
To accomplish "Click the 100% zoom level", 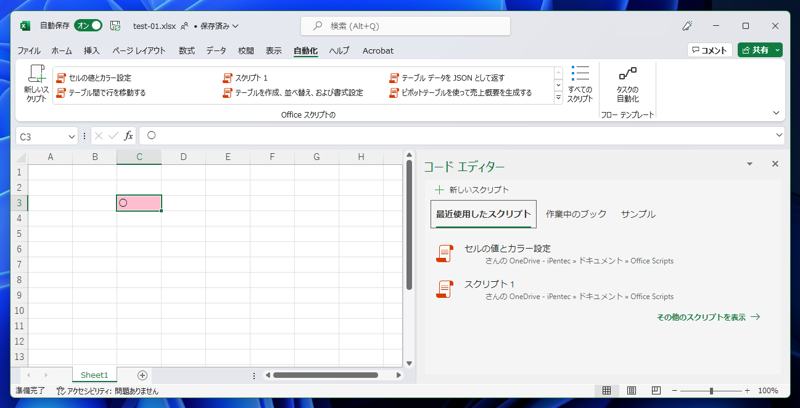I will pos(768,391).
